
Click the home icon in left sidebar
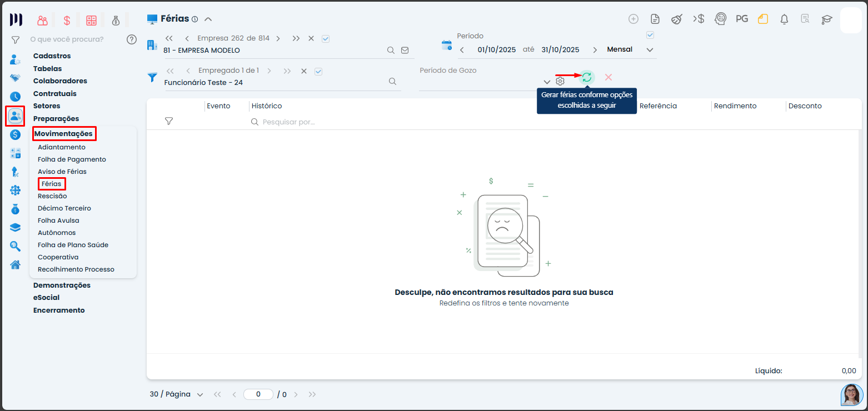16,264
